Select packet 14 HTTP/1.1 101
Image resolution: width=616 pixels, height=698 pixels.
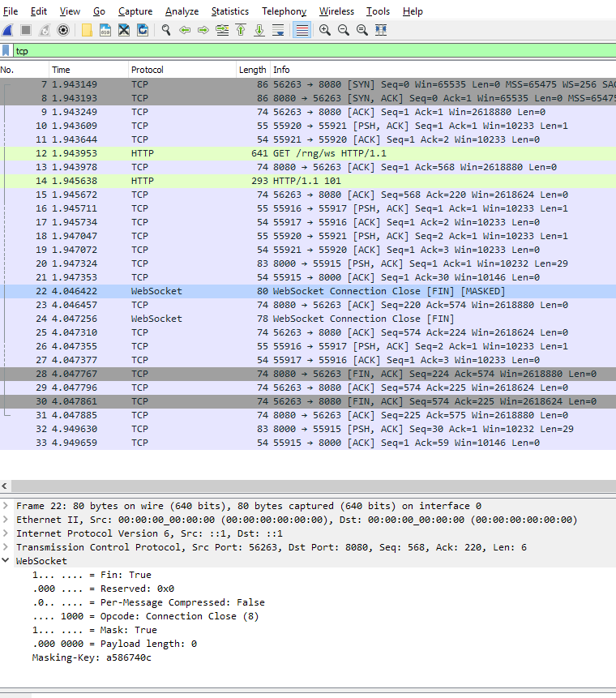[308, 181]
